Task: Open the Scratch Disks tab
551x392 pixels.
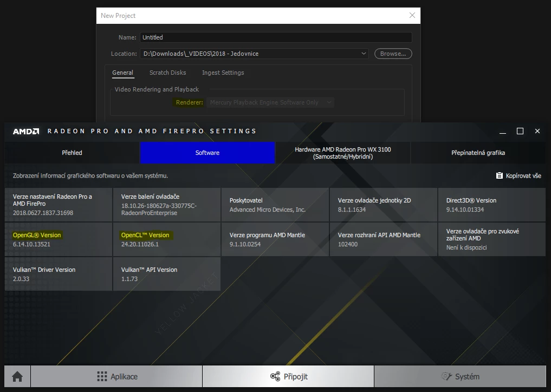Action: pyautogui.click(x=167, y=73)
